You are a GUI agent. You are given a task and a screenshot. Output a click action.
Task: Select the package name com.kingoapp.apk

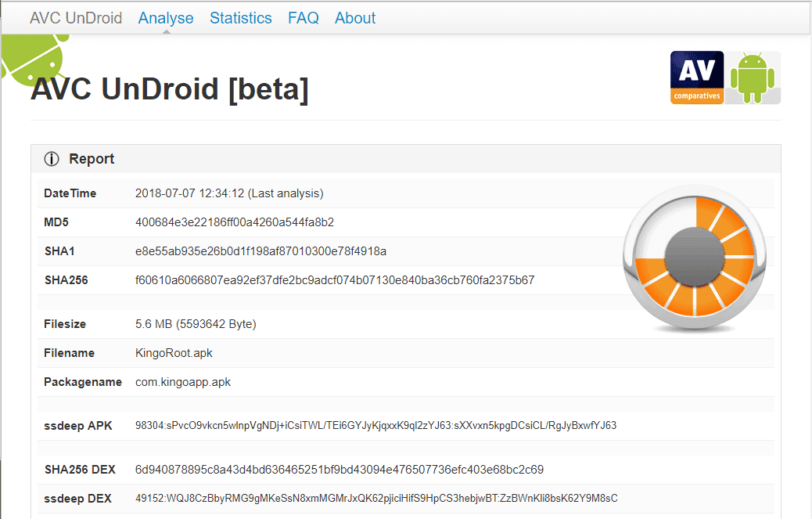pyautogui.click(x=183, y=382)
